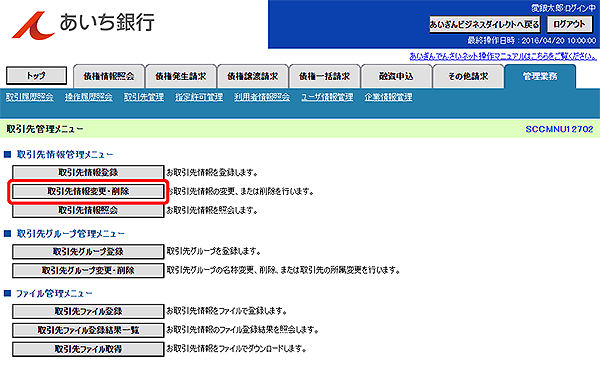
Task: Switch to 債権情報照会 tab
Action: (109, 77)
